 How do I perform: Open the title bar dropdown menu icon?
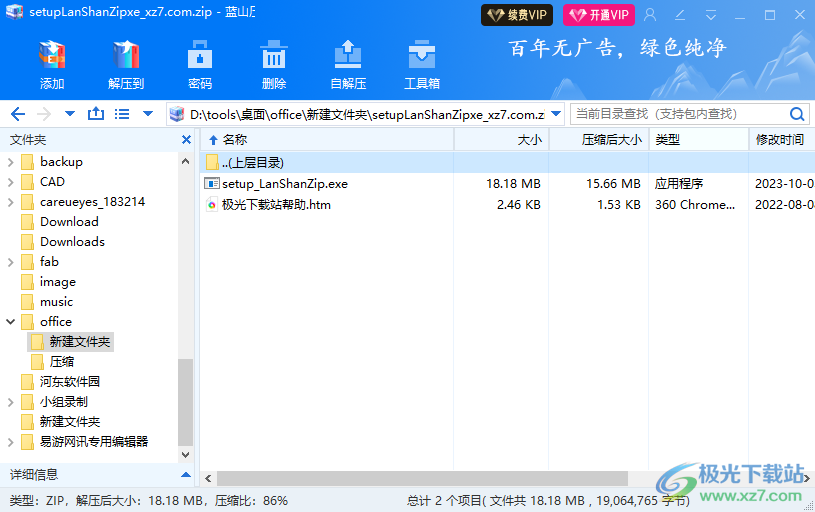click(x=711, y=15)
